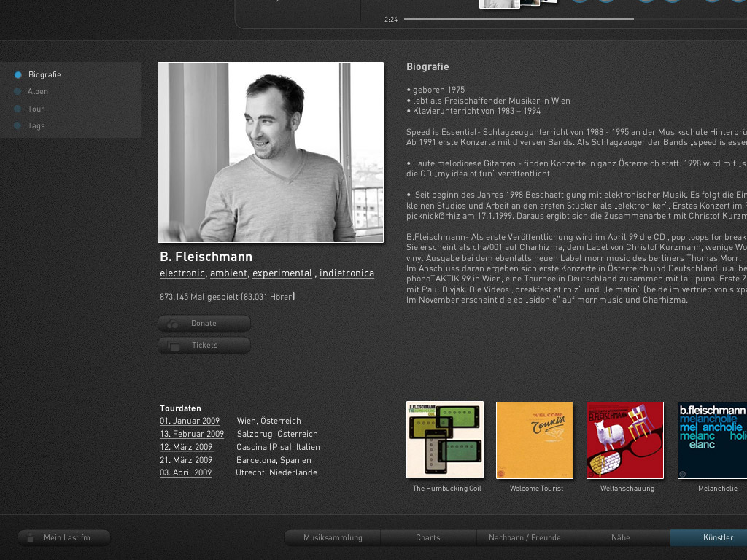The height and width of the screenshot is (560, 747).
Task: Click the icon on the Donate button
Action: coord(172,323)
